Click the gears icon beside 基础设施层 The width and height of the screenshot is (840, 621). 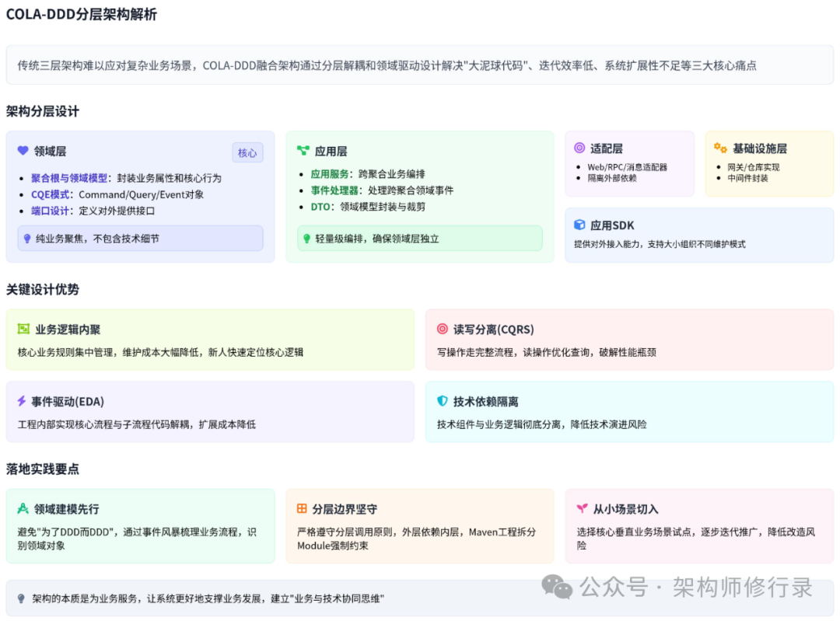[720, 148]
